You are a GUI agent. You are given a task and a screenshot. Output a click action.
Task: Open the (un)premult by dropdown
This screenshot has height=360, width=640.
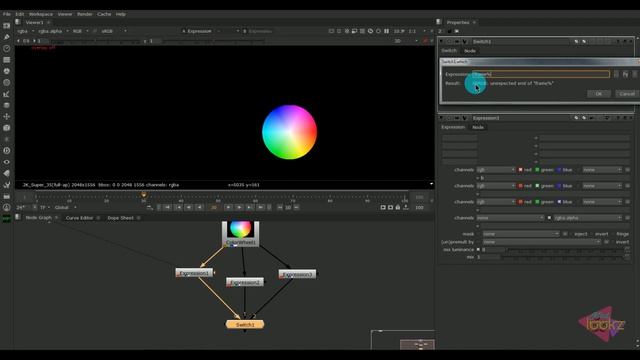tap(542, 242)
